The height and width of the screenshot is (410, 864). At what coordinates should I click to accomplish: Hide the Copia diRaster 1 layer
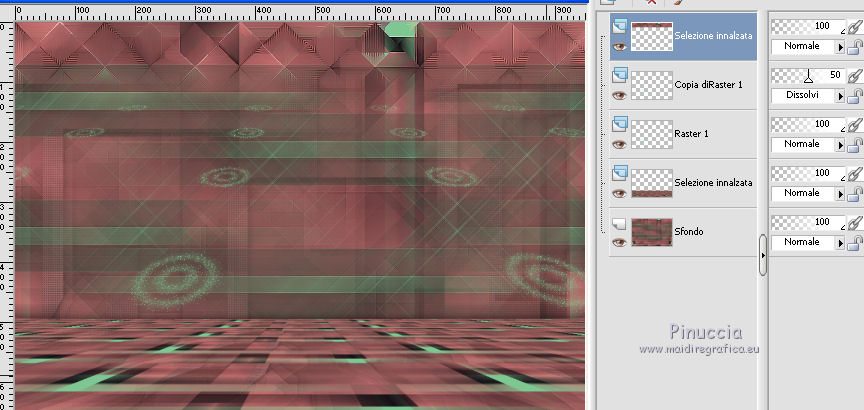620,95
